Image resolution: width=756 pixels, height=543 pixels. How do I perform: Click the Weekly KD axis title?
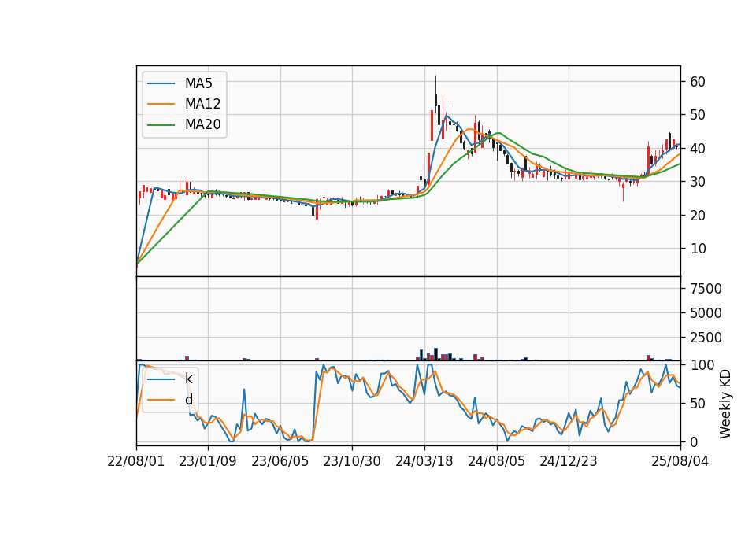pos(725,404)
